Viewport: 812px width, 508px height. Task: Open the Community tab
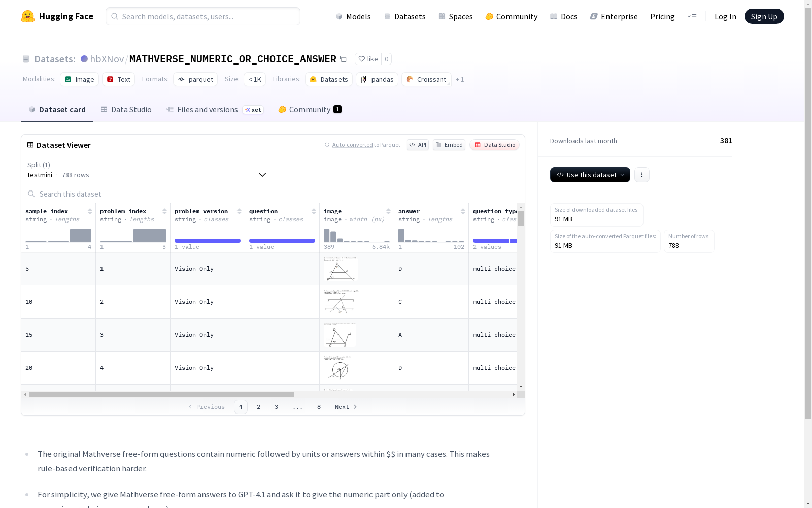[x=310, y=110]
